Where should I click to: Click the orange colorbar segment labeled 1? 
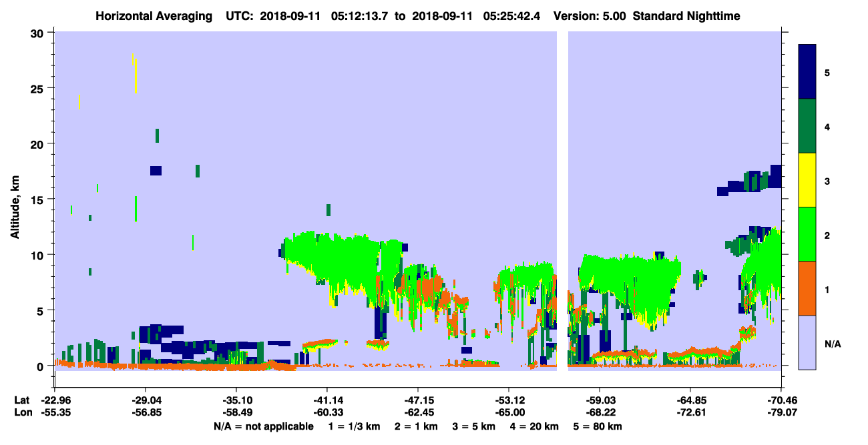(807, 288)
